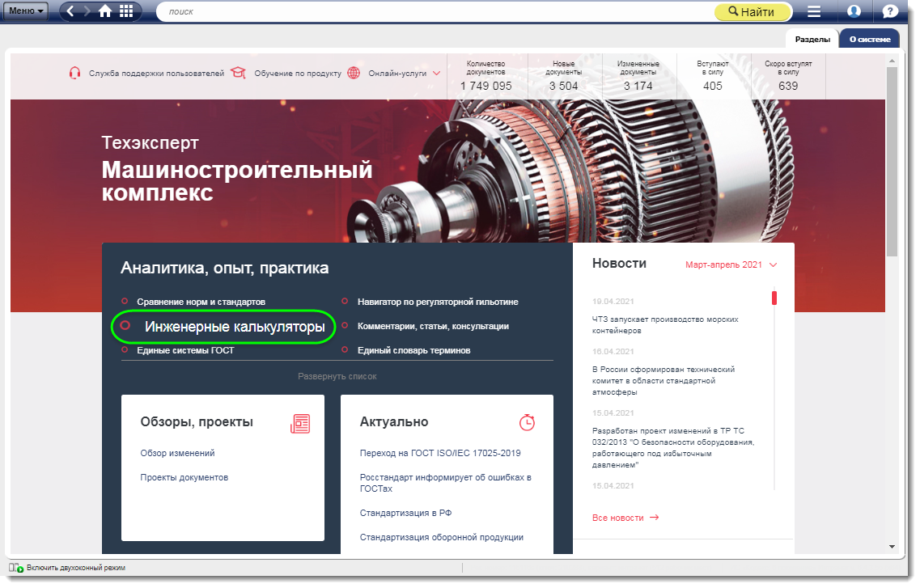Click the main page vertical scrollbar thumb

tap(892, 161)
